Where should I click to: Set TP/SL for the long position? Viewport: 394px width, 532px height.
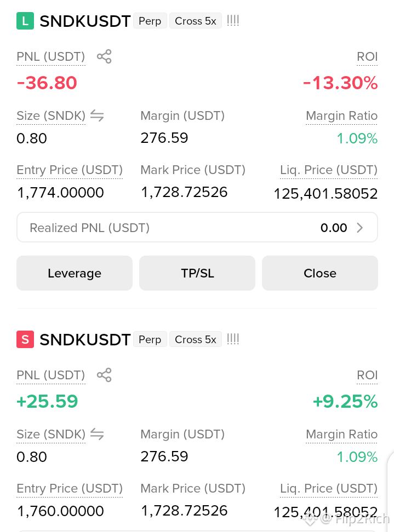point(197,273)
